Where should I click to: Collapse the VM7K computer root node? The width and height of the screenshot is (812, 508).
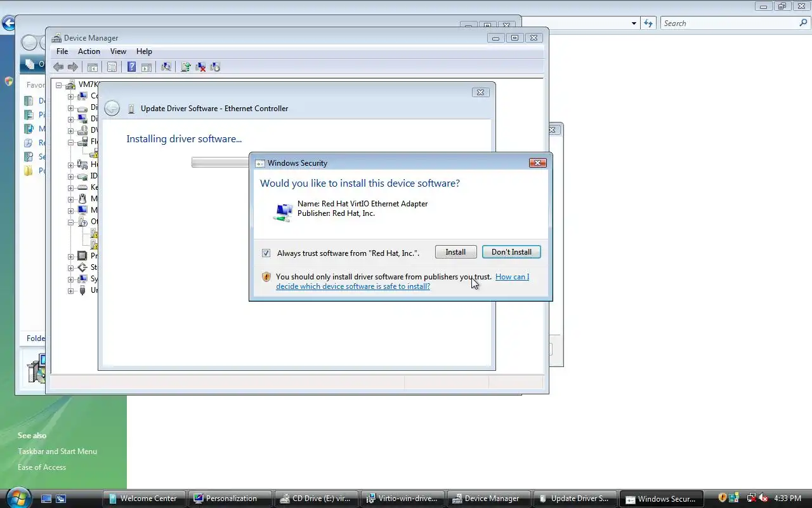59,85
